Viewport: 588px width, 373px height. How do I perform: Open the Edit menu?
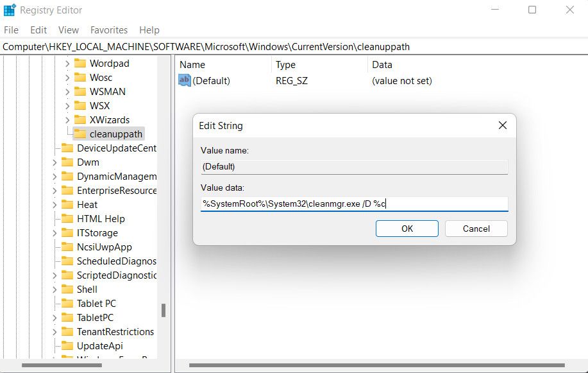[x=38, y=30]
